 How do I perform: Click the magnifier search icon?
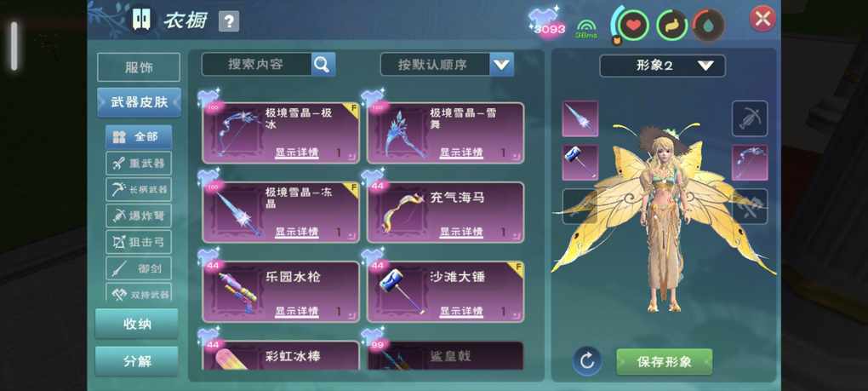point(323,65)
